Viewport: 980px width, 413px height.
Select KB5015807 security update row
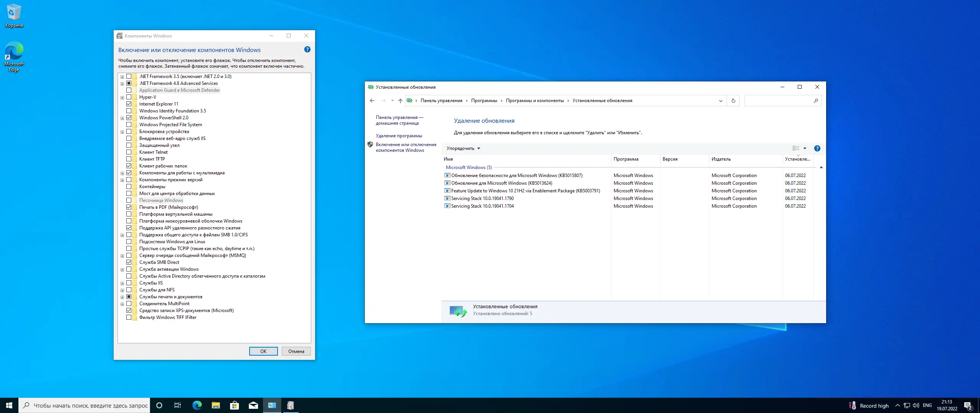(x=516, y=176)
